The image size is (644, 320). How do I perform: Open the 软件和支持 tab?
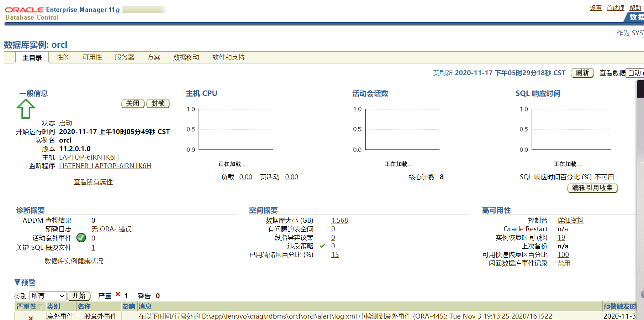[x=228, y=57]
